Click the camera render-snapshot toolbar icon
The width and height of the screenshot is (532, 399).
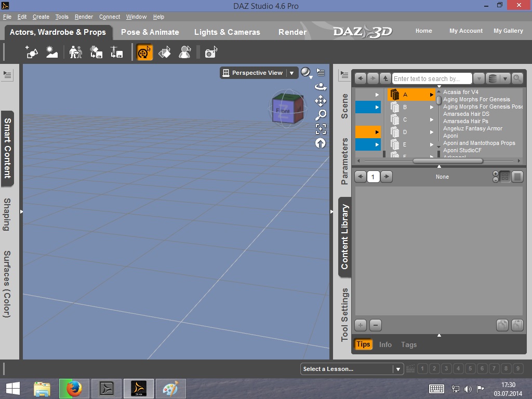click(211, 52)
